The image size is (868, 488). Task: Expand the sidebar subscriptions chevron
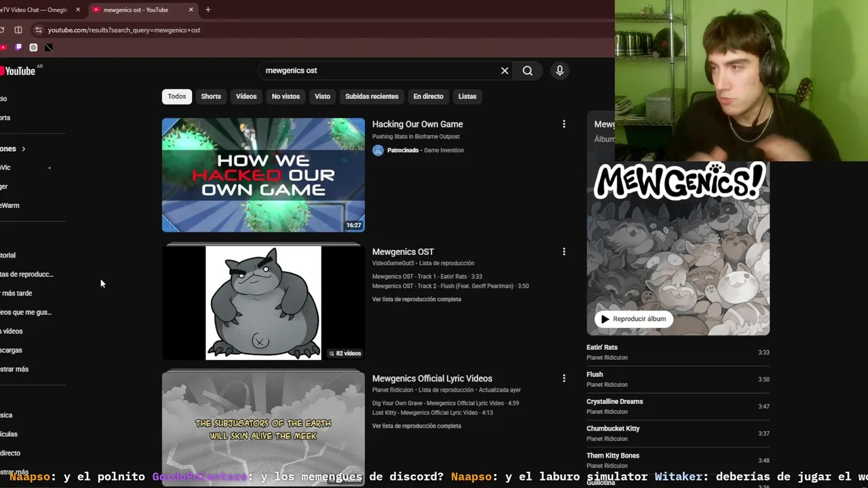(x=23, y=149)
